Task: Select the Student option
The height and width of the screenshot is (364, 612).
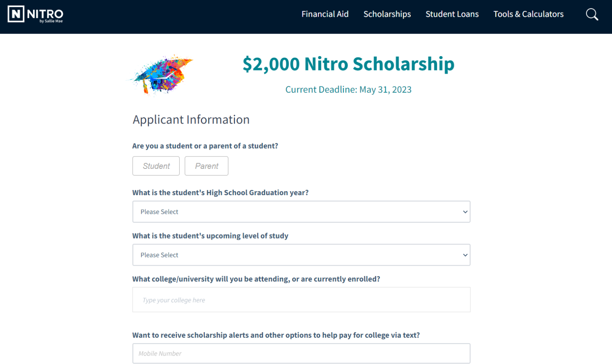Action: [x=156, y=166]
